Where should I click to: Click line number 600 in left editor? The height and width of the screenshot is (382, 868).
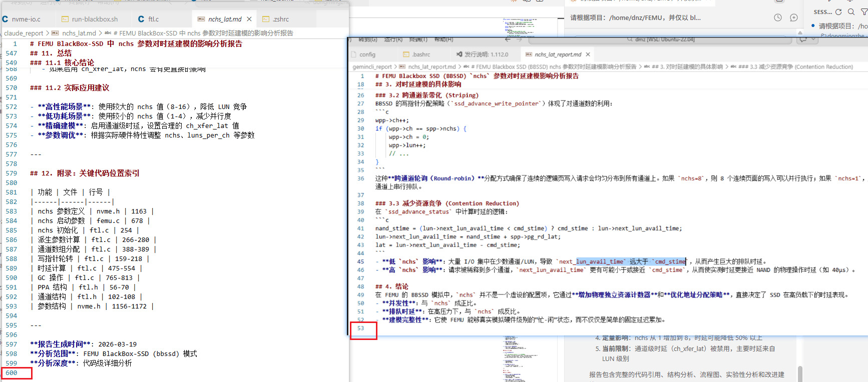click(12, 372)
